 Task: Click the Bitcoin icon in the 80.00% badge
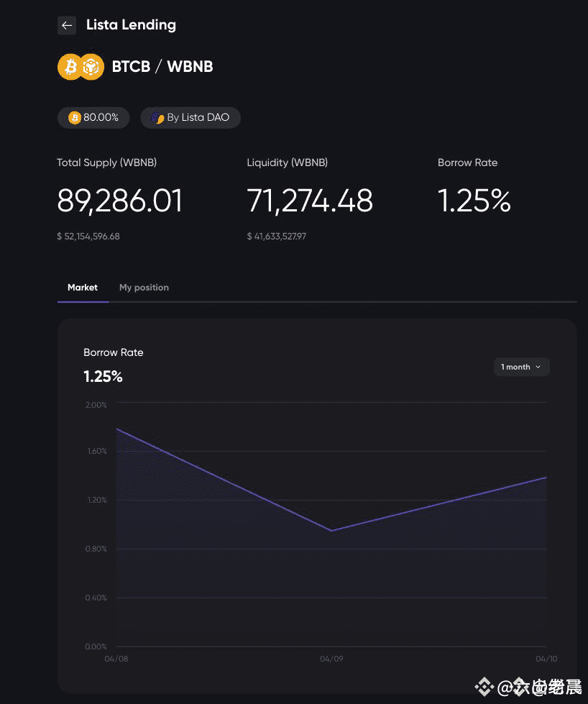point(74,117)
